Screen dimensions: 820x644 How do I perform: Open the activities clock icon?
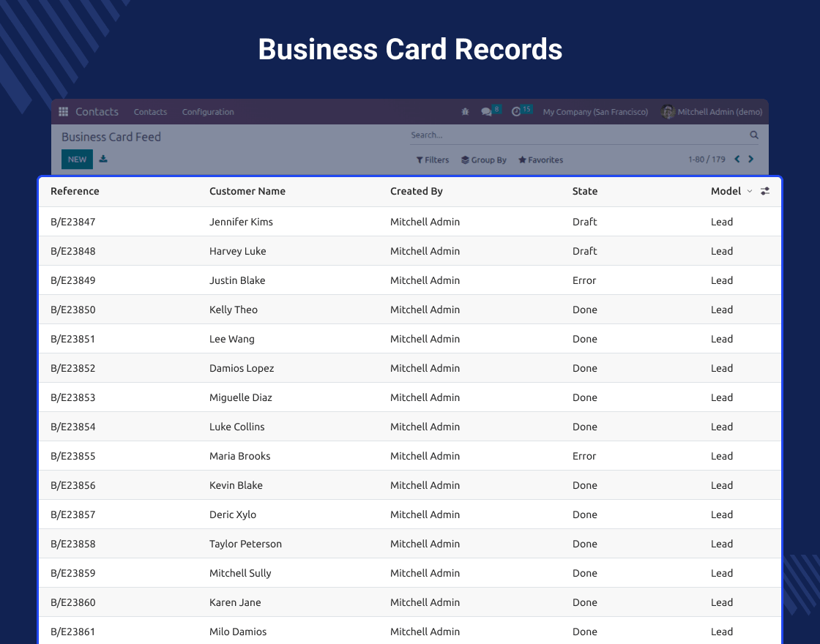pyautogui.click(x=516, y=112)
